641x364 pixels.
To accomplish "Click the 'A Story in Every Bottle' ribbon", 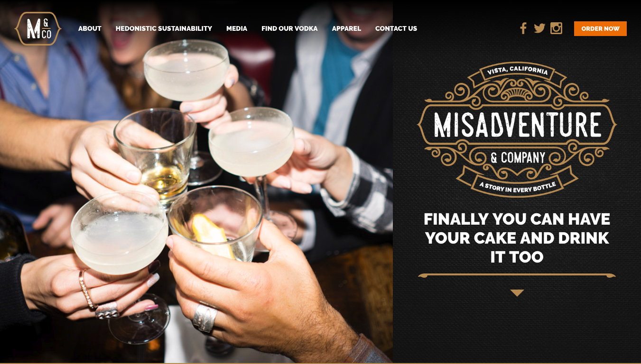I will pyautogui.click(x=517, y=184).
